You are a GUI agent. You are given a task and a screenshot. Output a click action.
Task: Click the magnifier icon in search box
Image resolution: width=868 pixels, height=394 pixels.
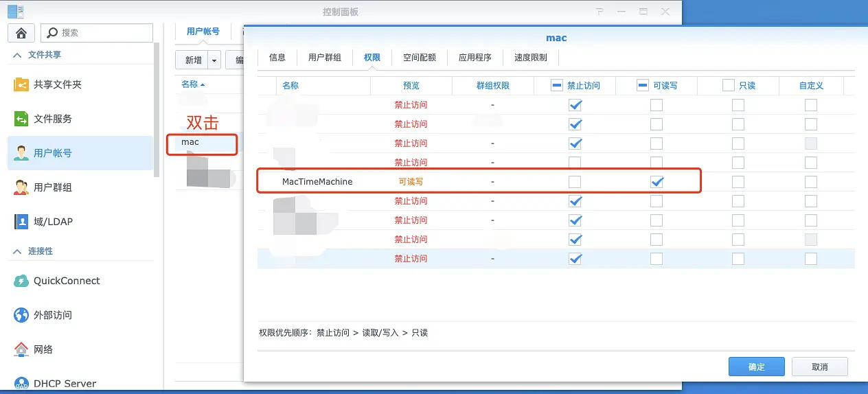(52, 32)
